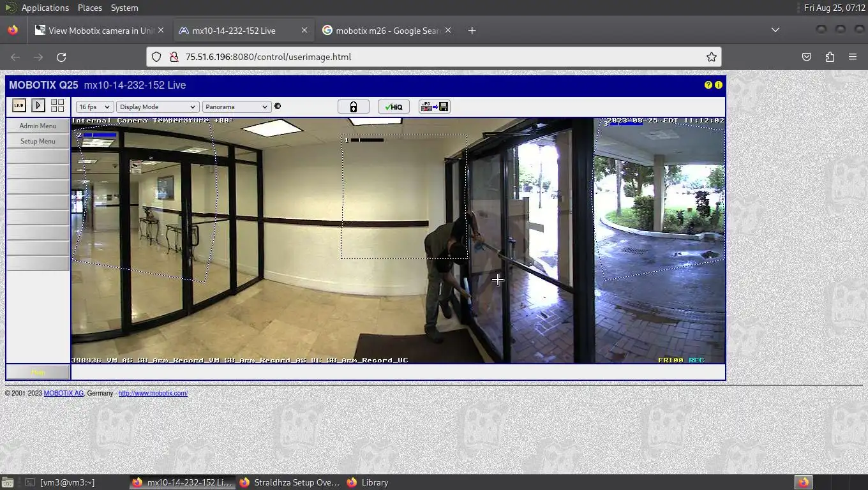Expand the list all tabs chevron
Screen dimensions: 868x490
pos(775,30)
